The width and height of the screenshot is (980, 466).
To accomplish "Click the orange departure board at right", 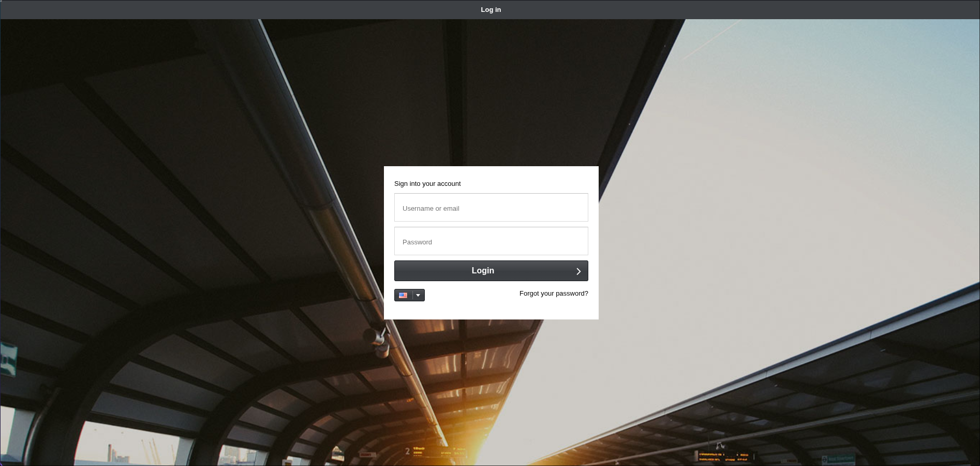I will pos(723,456).
